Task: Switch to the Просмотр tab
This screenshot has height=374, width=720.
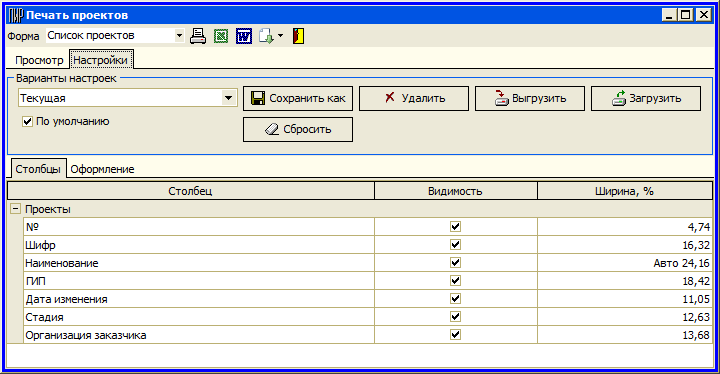Action: 39,60
